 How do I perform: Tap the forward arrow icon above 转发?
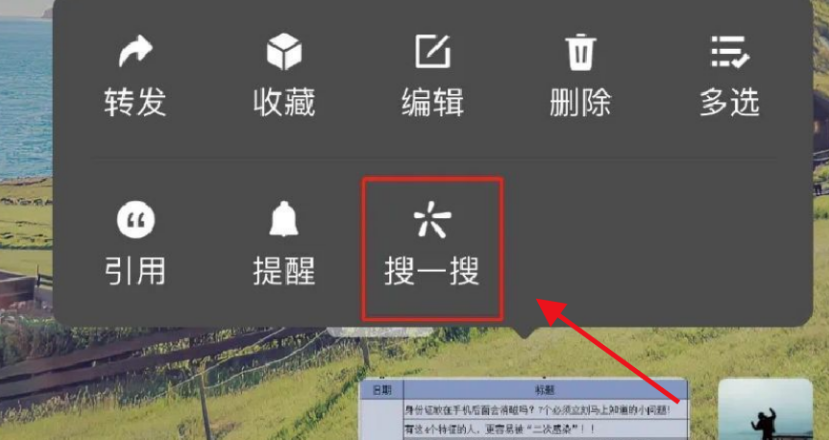tap(136, 51)
